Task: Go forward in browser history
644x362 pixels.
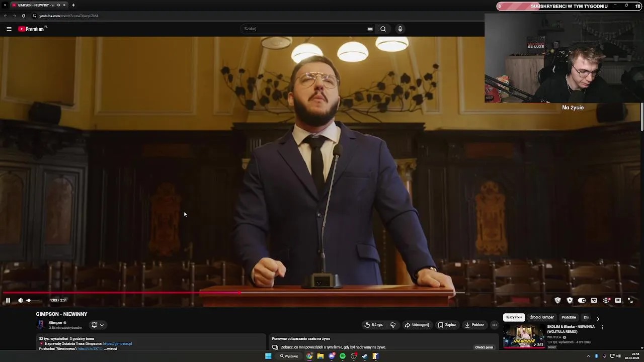Action: click(14, 16)
